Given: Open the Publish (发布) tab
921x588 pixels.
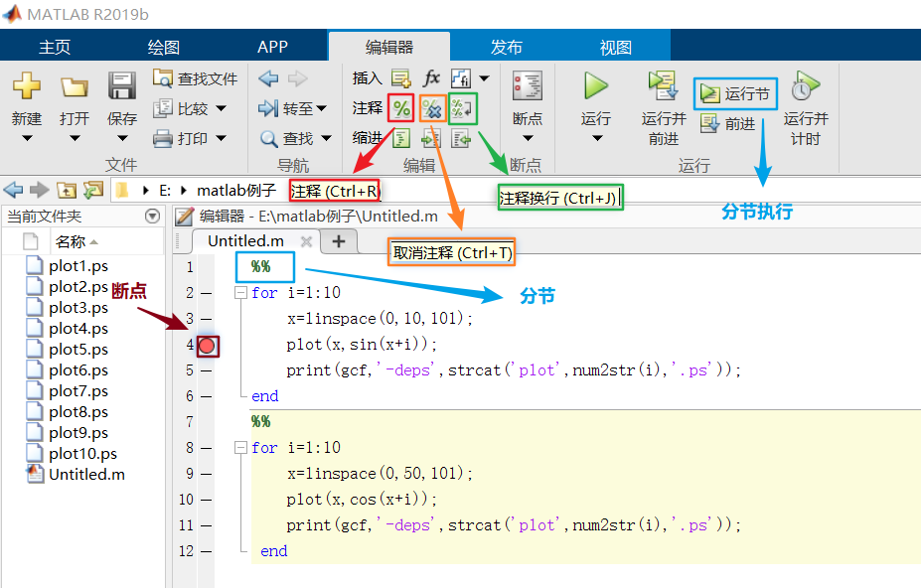Looking at the screenshot, I should point(506,47).
